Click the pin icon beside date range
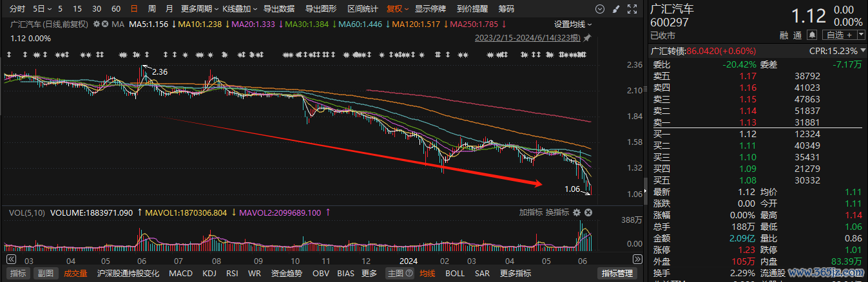The image size is (868, 282). click(x=588, y=39)
